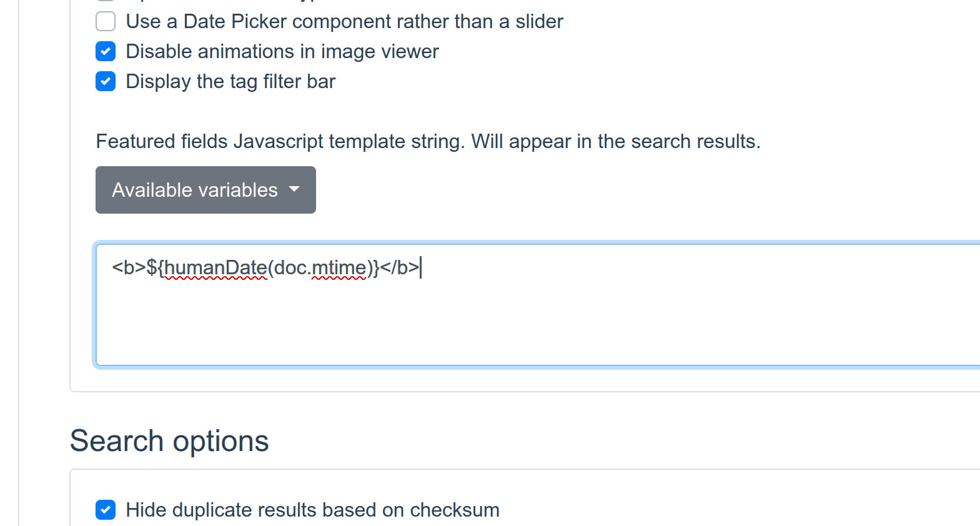Image resolution: width=980 pixels, height=526 pixels.
Task: Click the humanDate text in the template
Action: (x=215, y=267)
